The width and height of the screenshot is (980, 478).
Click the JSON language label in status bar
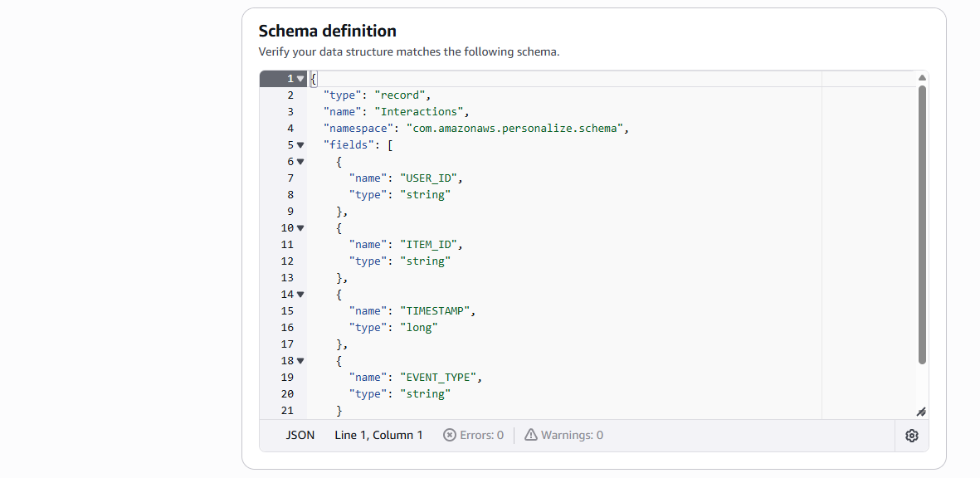[x=300, y=435]
